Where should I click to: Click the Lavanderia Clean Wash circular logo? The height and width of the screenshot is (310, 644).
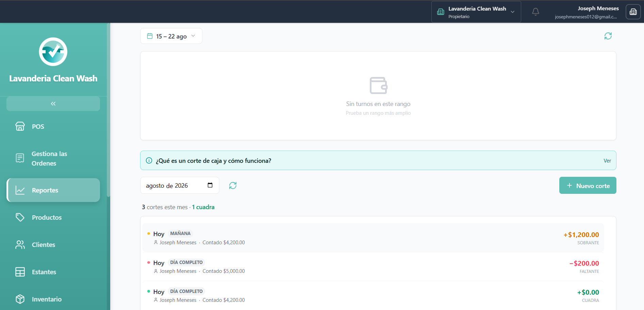coord(53,52)
